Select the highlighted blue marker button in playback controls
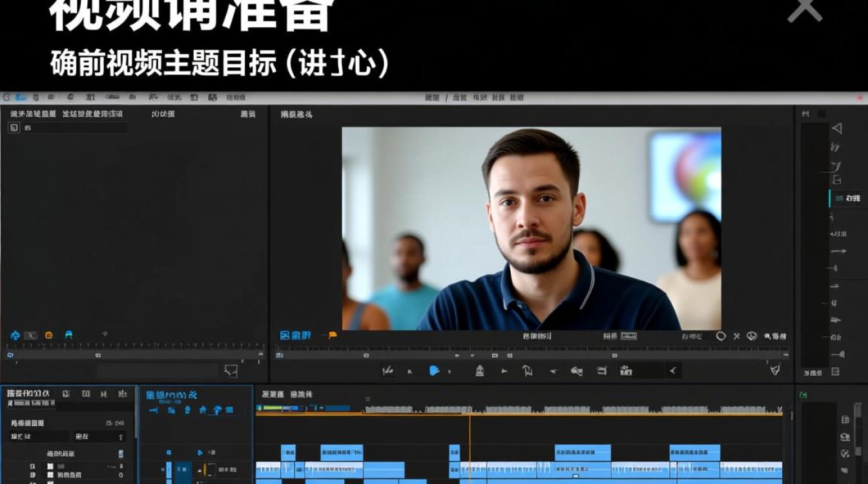The image size is (868, 484). tap(435, 370)
